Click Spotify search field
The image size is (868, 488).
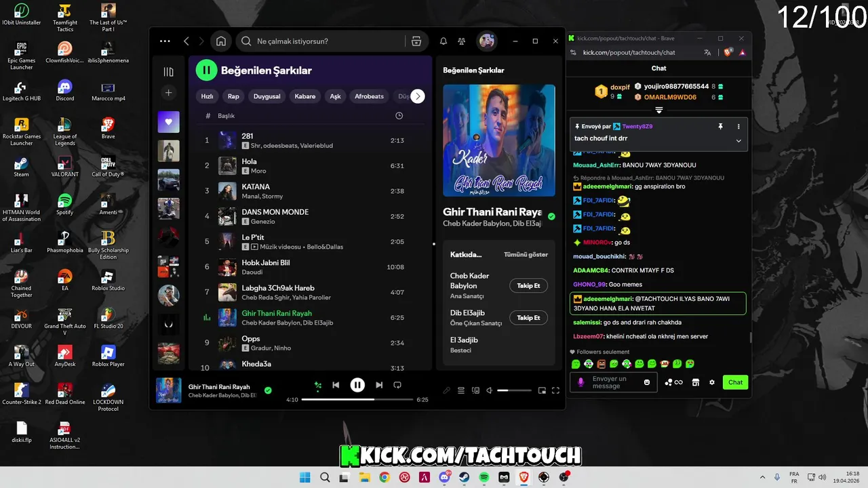330,41
